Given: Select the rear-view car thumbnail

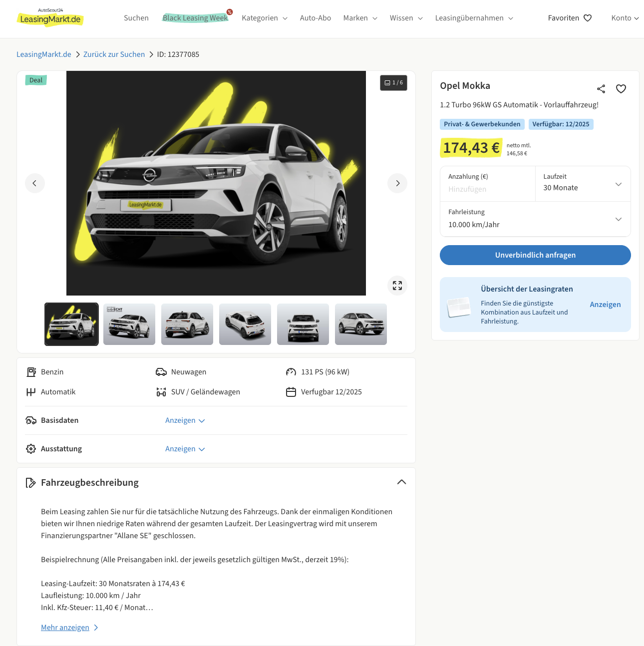Looking at the screenshot, I should (187, 324).
